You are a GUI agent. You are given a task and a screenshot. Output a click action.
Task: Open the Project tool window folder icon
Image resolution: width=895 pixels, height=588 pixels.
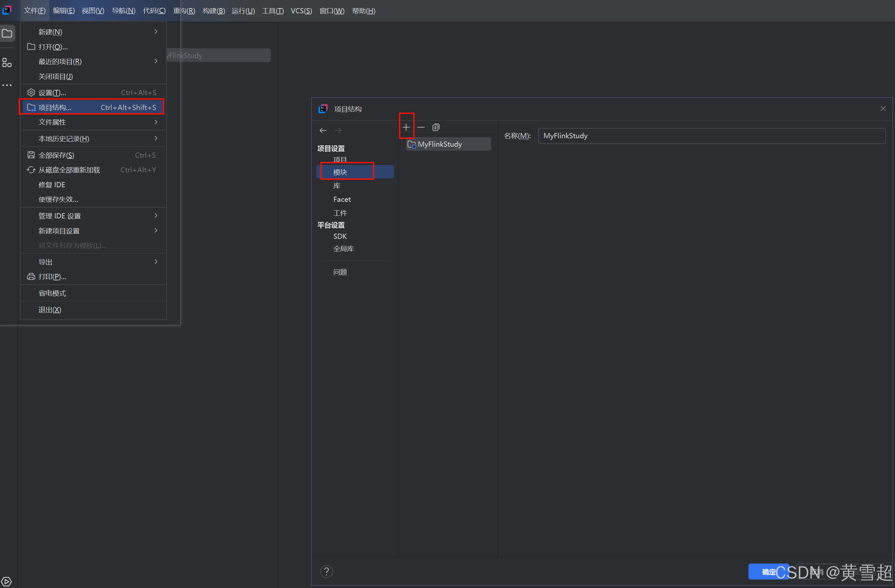[x=7, y=33]
